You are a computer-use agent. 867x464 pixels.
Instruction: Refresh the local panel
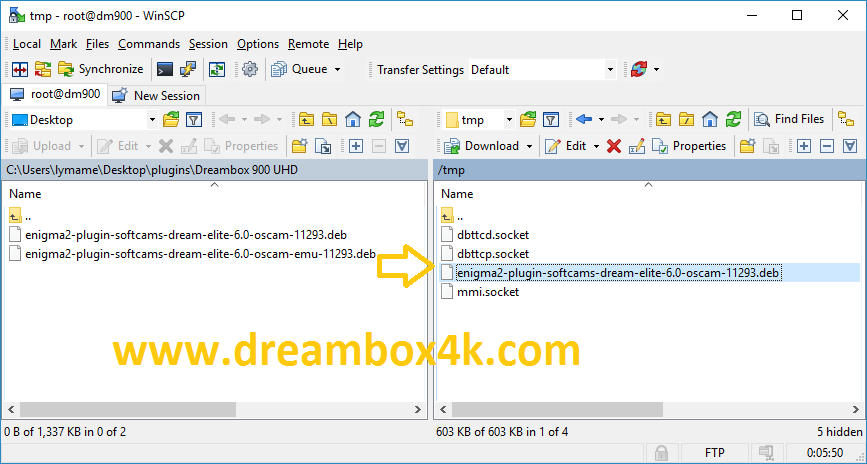click(377, 119)
